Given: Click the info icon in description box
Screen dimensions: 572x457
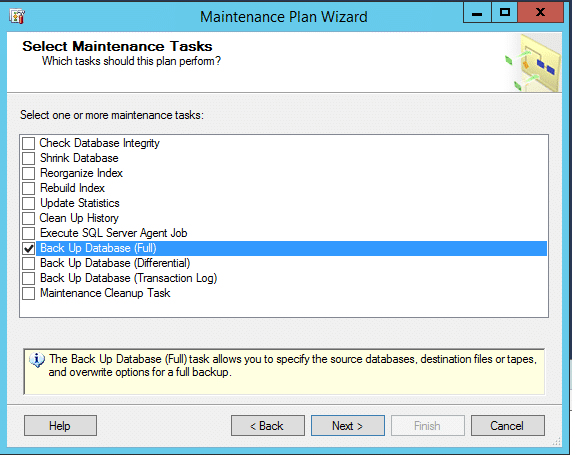Looking at the screenshot, I should [x=37, y=360].
